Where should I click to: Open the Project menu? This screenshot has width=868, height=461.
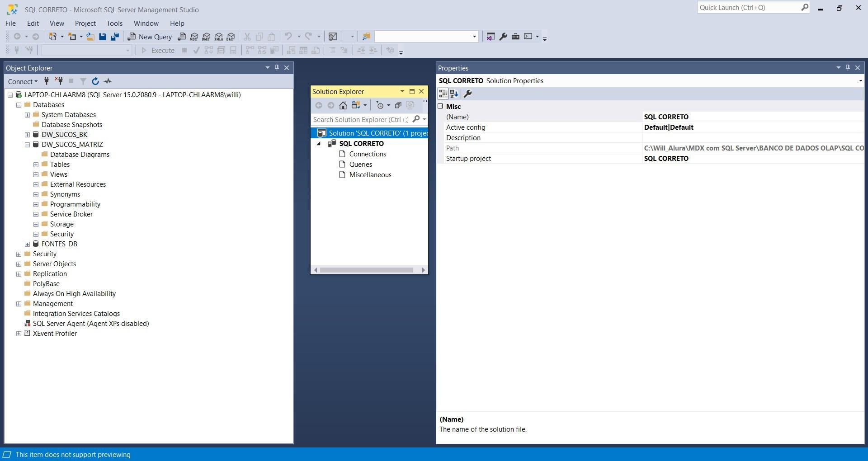pos(85,23)
